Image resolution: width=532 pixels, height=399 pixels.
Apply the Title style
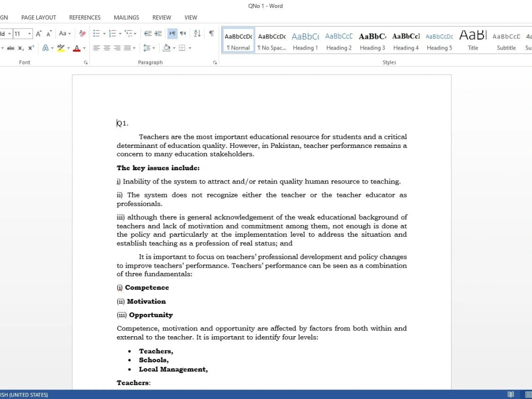(473, 41)
